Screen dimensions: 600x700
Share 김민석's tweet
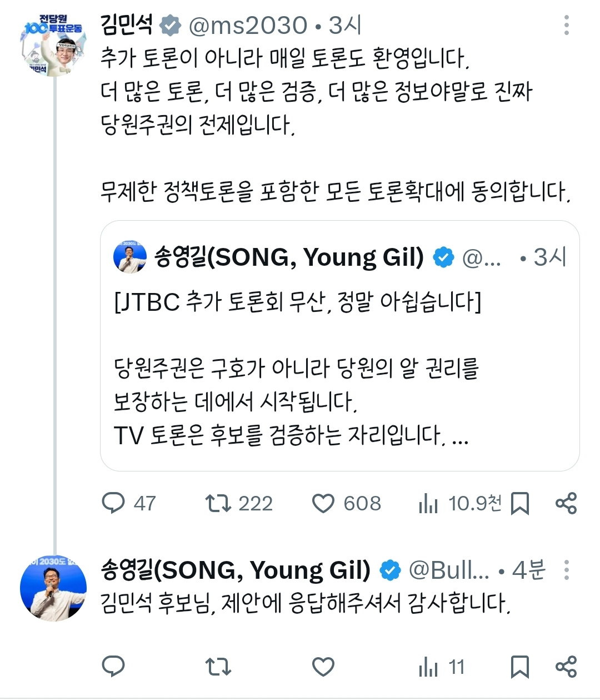[x=566, y=503]
